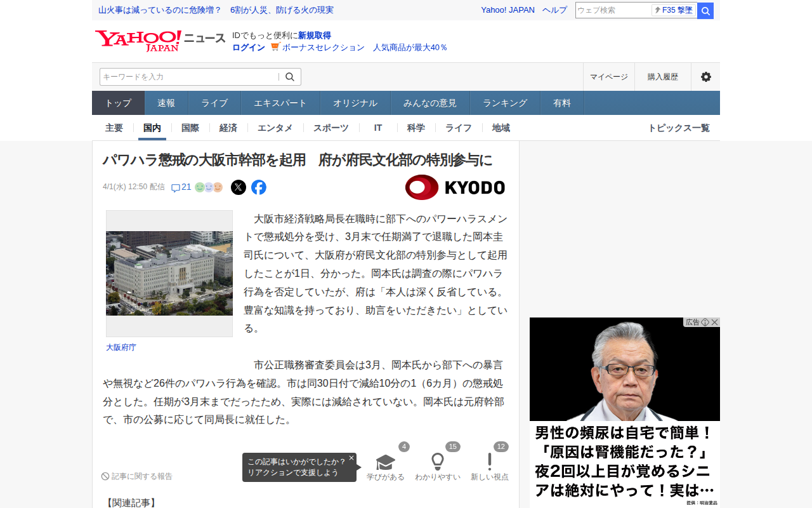The width and height of the screenshot is (812, 508).
Task: Click the frequent urination advertisement image
Action: pyautogui.click(x=625, y=413)
